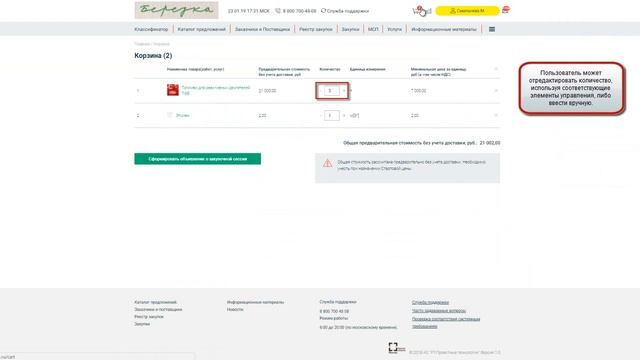The width and height of the screenshot is (640, 360).
Task: Open the user account yellow button
Action: [467, 11]
